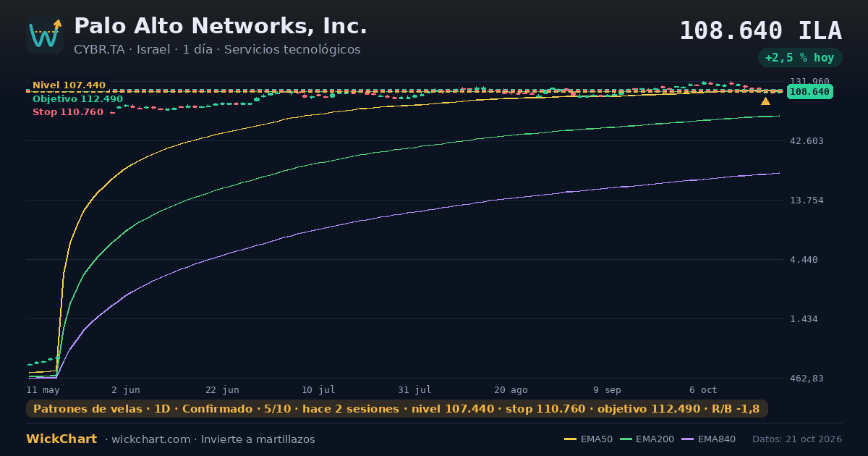Click the +2,5 % hoy badge
Screen dimensions: 868x456
point(800,58)
